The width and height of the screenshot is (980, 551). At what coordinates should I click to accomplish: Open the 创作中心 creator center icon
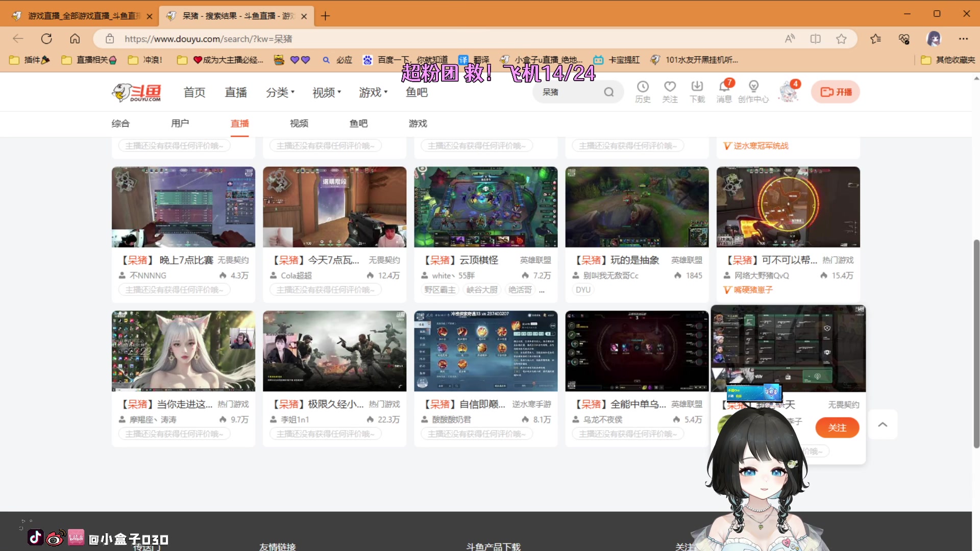coord(753,91)
